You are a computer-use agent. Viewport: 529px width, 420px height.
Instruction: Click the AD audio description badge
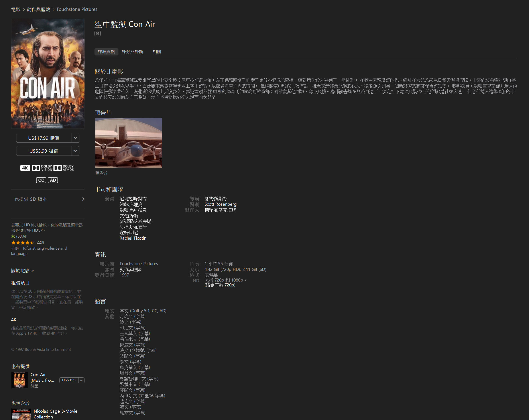pyautogui.click(x=53, y=180)
